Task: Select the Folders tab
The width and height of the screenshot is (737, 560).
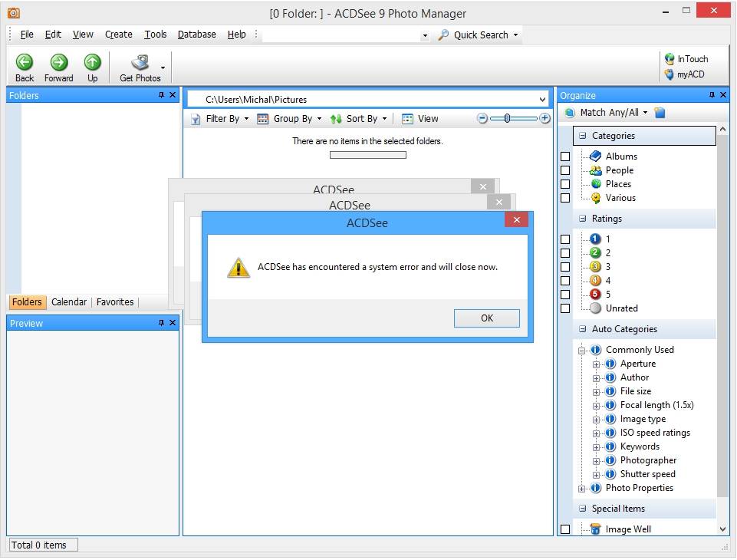Action: click(27, 302)
